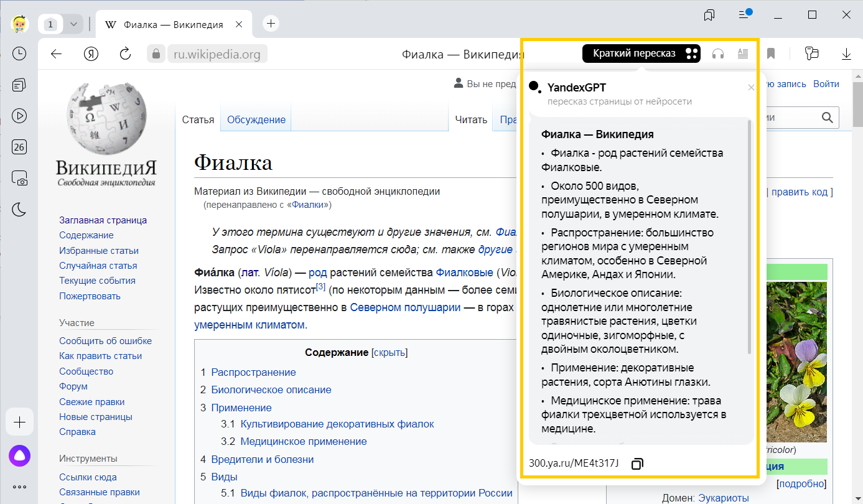Toggle dark mode moon icon in sidebar
This screenshot has width=863, height=504.
[x=19, y=209]
